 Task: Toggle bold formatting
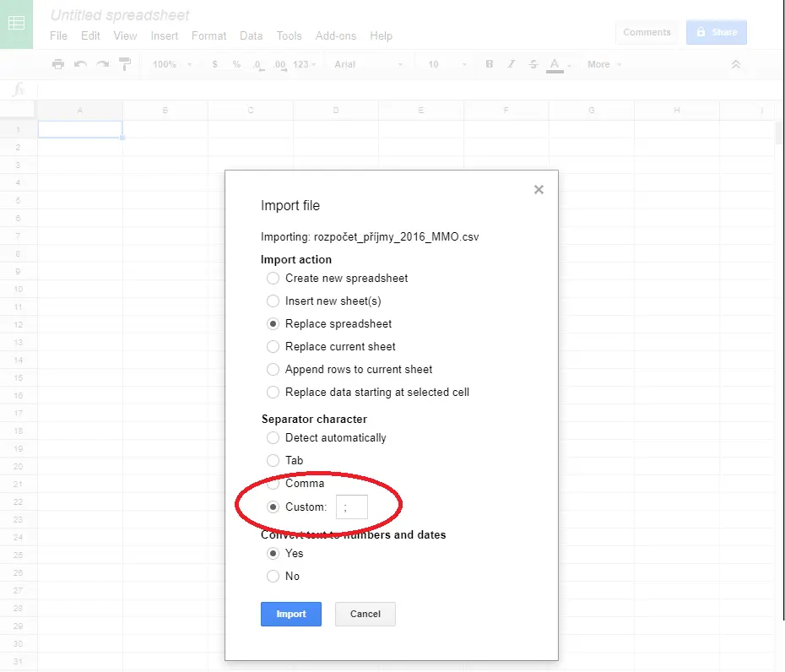pos(490,64)
